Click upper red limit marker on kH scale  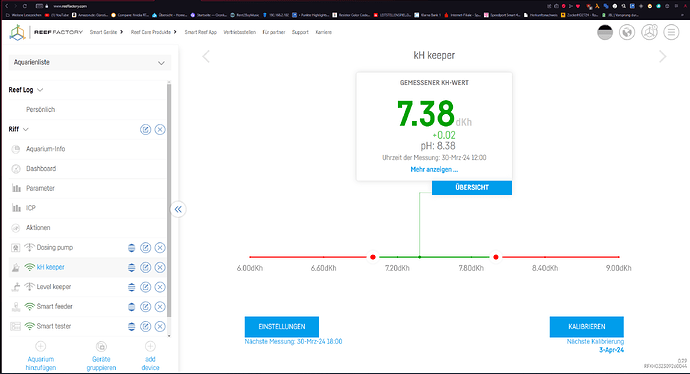(496, 257)
